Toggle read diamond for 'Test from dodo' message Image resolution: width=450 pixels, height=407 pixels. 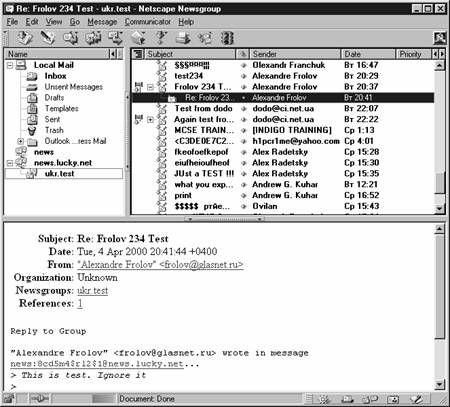tap(244, 109)
